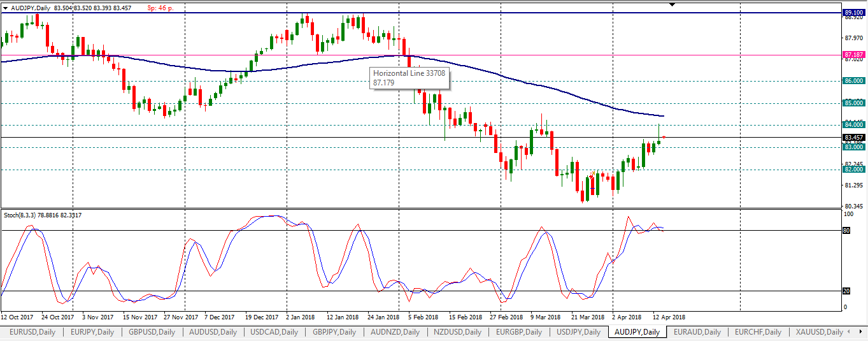The height and width of the screenshot is (341, 868).
Task: Click the Stochastic 20 level label
Action: 846,291
